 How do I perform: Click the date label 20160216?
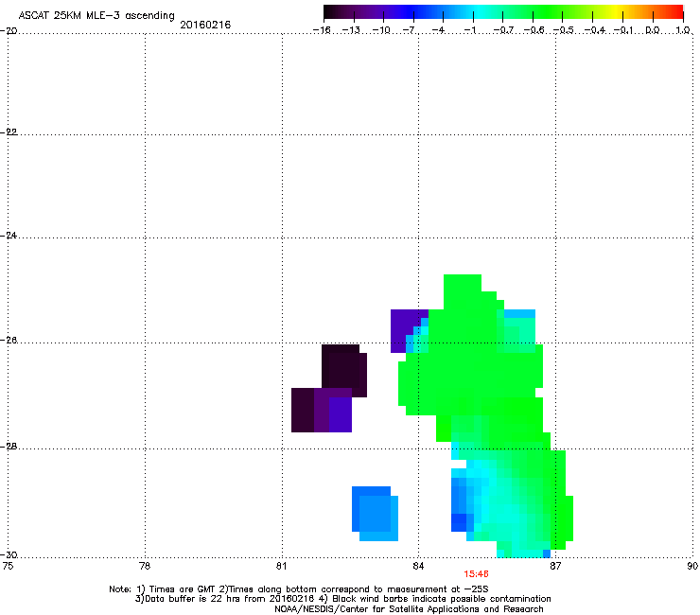click(205, 25)
